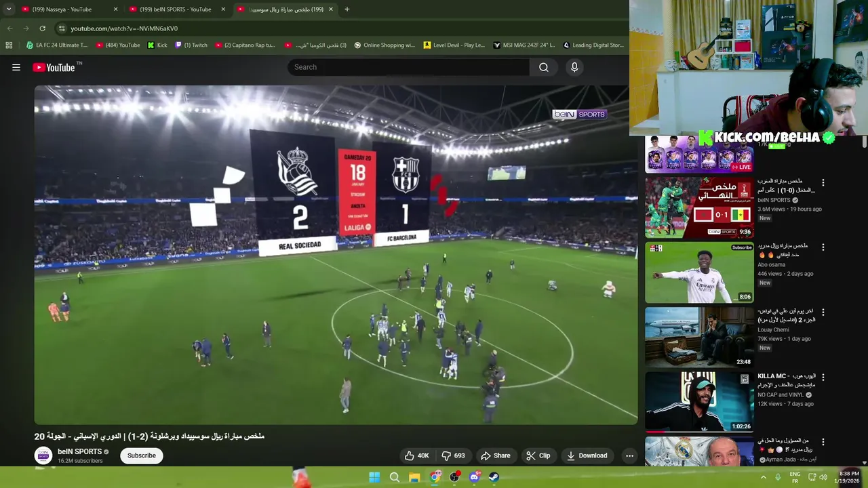Open more actions menu beside Download
The width and height of the screenshot is (868, 488).
629,455
